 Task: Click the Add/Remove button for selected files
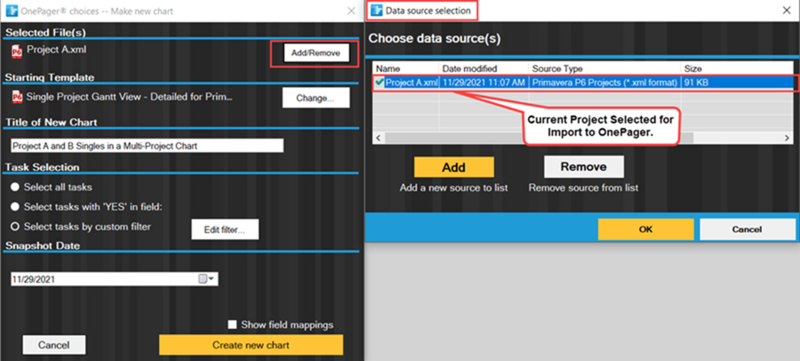(x=316, y=53)
